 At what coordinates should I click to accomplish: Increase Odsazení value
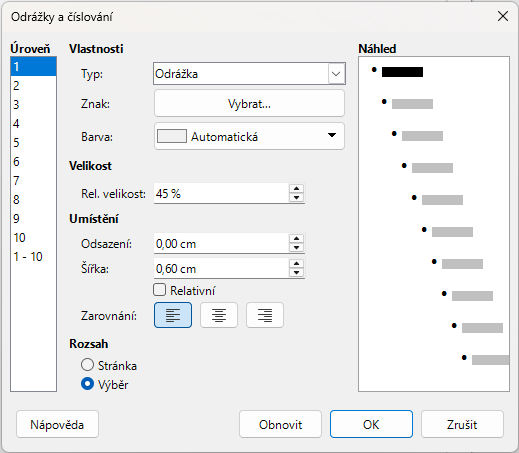[x=296, y=239]
